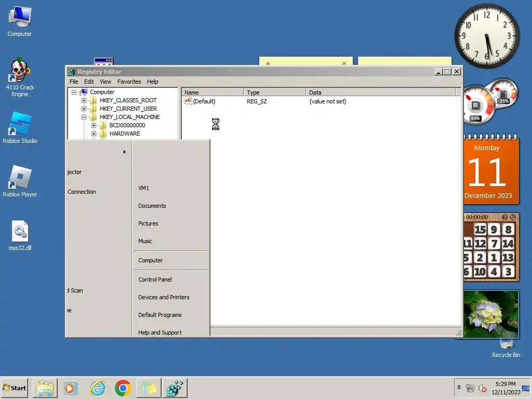The width and height of the screenshot is (532, 399).
Task: Click the "(value not set)" data cell
Action: click(328, 101)
